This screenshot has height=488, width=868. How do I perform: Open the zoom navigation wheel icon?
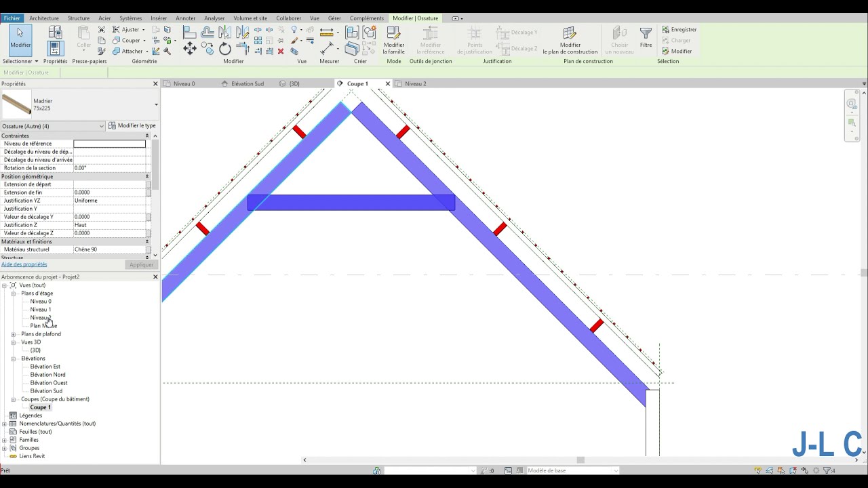[x=852, y=104]
